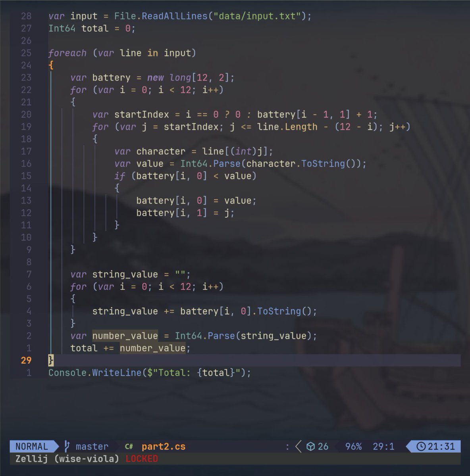Open the left chevron before the diagnostics count

coord(298,446)
